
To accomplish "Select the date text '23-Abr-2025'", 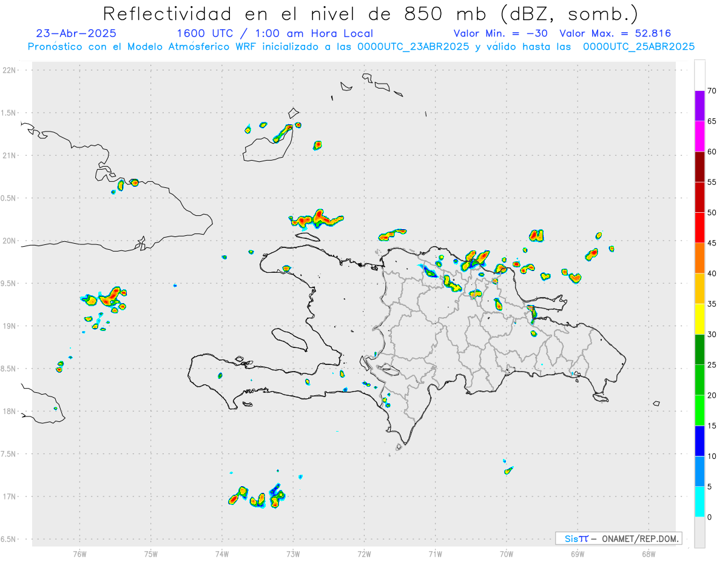I will point(76,33).
